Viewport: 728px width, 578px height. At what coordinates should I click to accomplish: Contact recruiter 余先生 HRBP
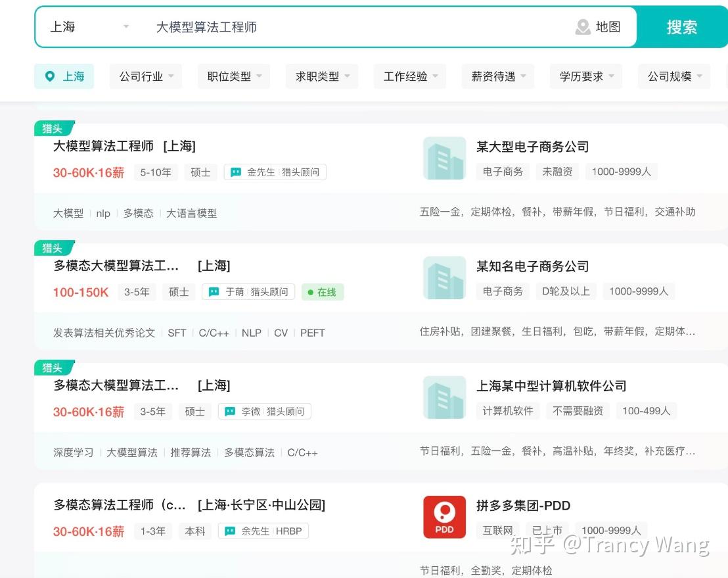(263, 531)
